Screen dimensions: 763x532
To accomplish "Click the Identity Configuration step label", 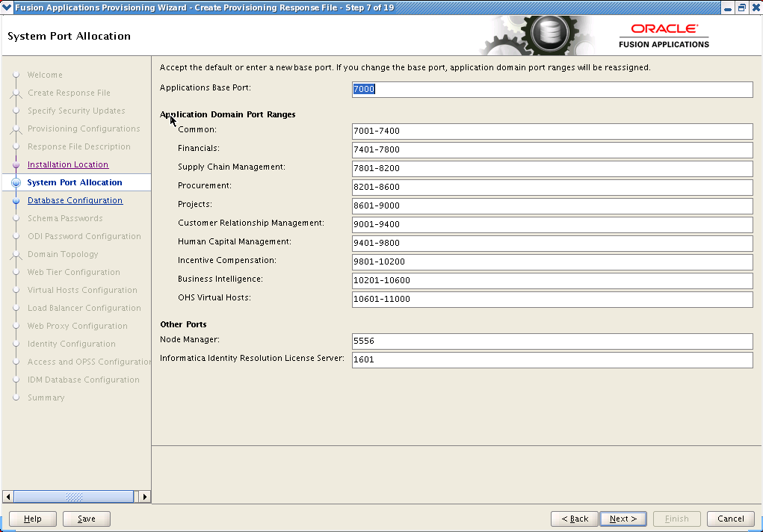I will 72,344.
